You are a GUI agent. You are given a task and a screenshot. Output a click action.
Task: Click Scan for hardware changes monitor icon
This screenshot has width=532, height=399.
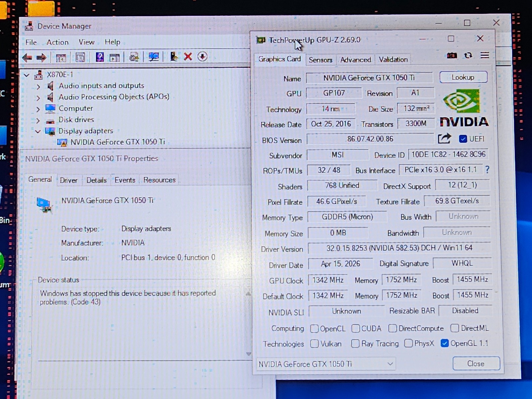pos(154,57)
